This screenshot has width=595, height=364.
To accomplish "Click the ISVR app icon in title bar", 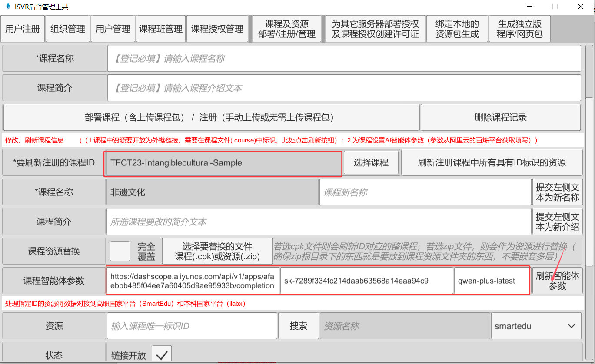I will 7,7.
